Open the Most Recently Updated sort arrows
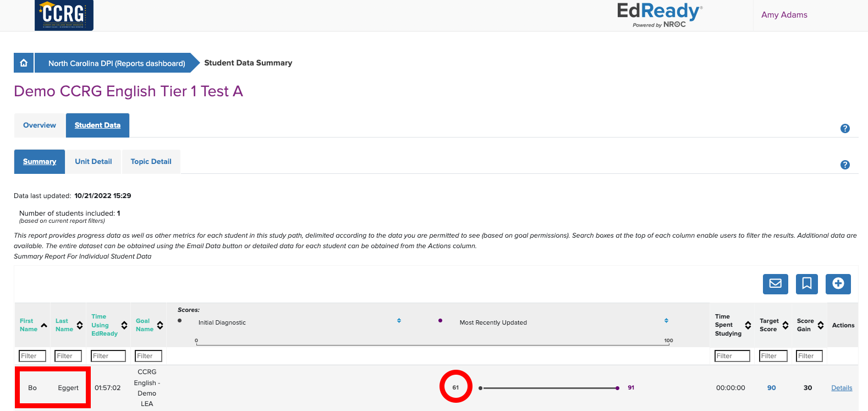 666,320
